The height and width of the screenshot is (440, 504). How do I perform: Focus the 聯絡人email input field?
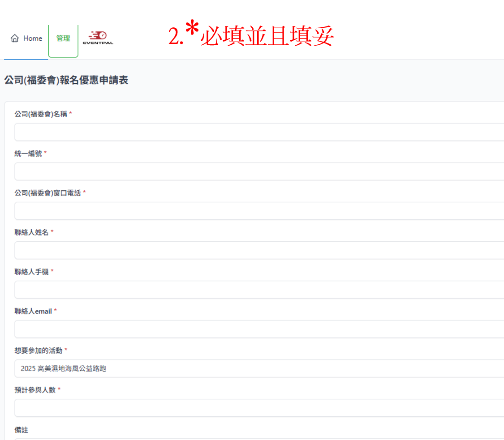(x=259, y=329)
